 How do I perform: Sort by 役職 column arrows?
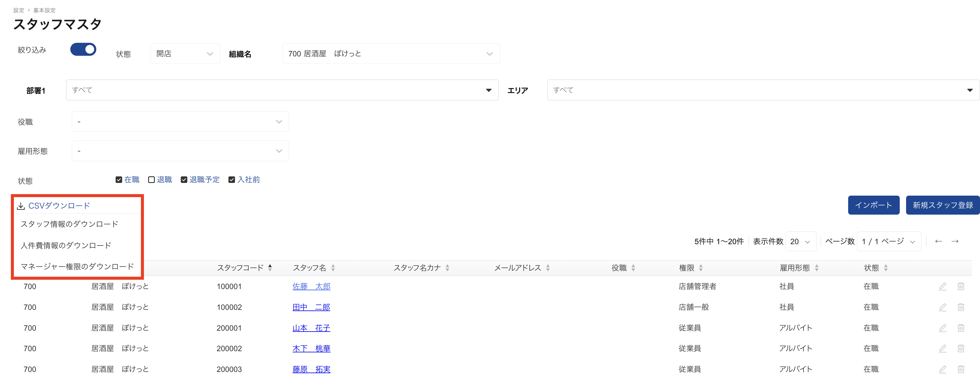[633, 268]
